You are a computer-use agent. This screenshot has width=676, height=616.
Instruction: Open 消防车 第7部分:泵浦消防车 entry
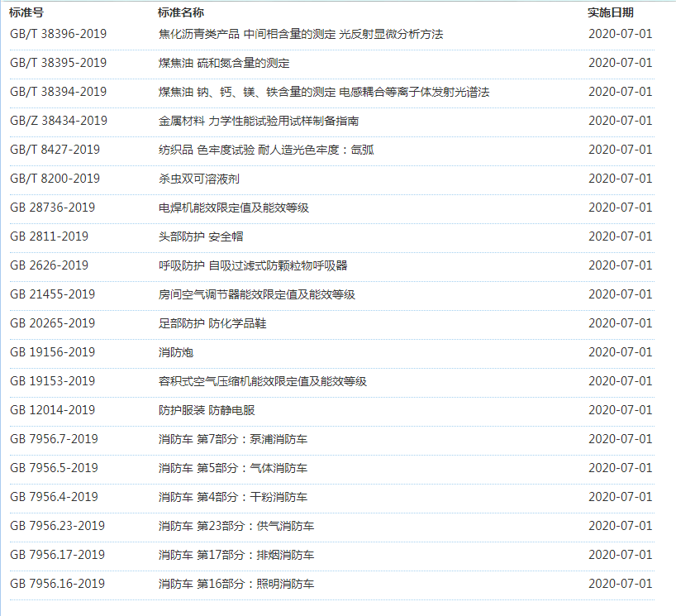point(232,439)
